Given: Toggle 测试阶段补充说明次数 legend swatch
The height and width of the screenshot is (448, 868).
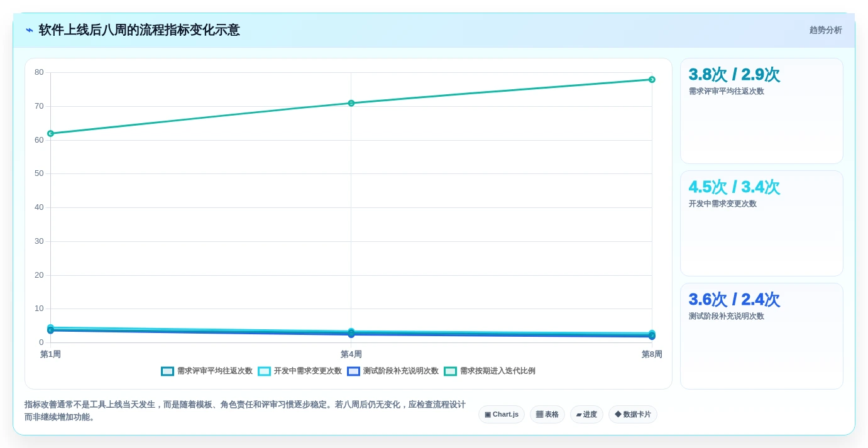Looking at the screenshot, I should (353, 371).
